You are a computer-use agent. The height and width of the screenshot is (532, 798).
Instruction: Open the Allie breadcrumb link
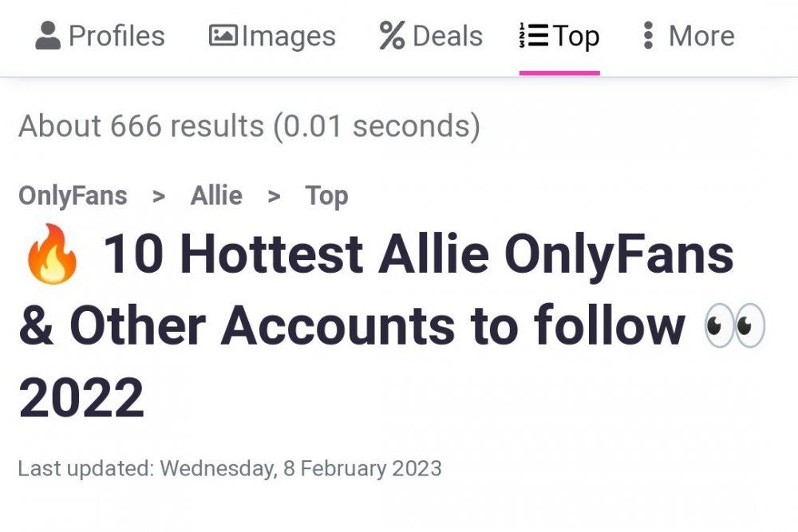216,195
